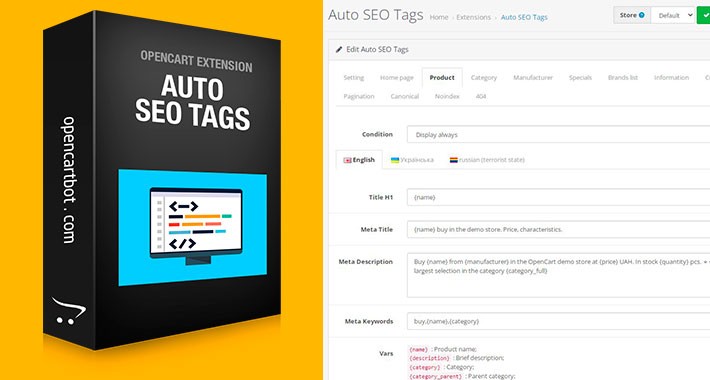Click the Auto SEO Tags breadcrumb link
The height and width of the screenshot is (380, 710).
(x=524, y=17)
